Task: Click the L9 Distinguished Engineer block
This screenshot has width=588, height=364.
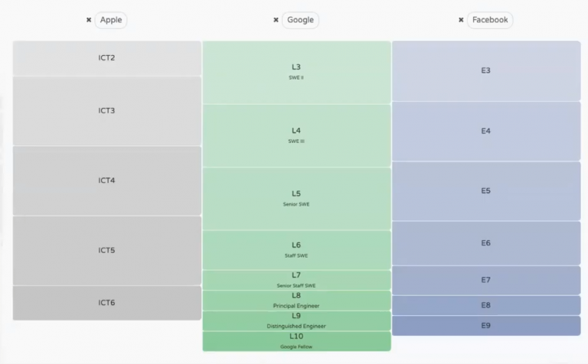Action: pyautogui.click(x=296, y=320)
